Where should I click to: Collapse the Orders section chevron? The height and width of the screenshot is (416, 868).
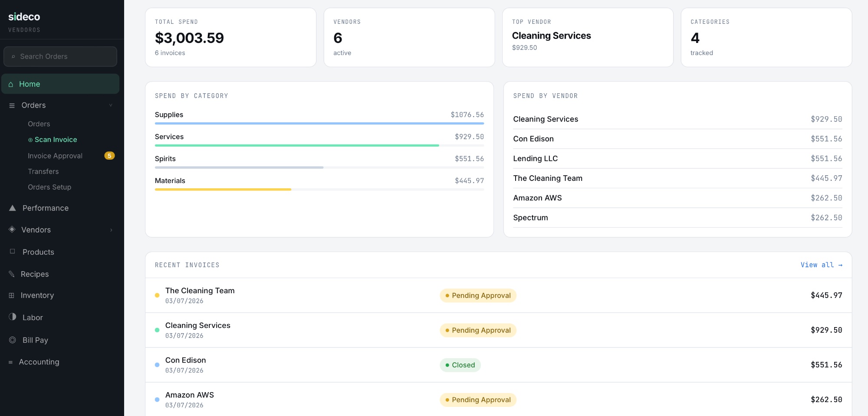[x=111, y=105]
